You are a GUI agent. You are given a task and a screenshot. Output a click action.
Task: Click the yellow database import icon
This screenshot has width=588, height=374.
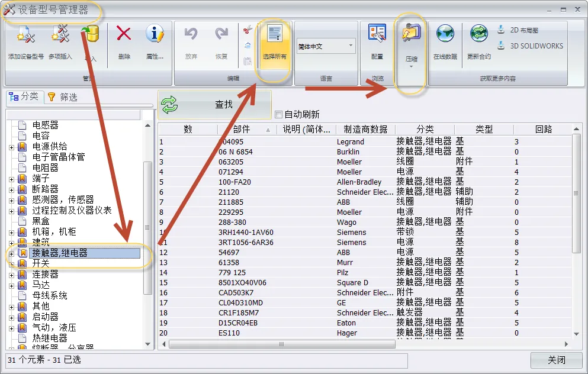[x=91, y=34]
